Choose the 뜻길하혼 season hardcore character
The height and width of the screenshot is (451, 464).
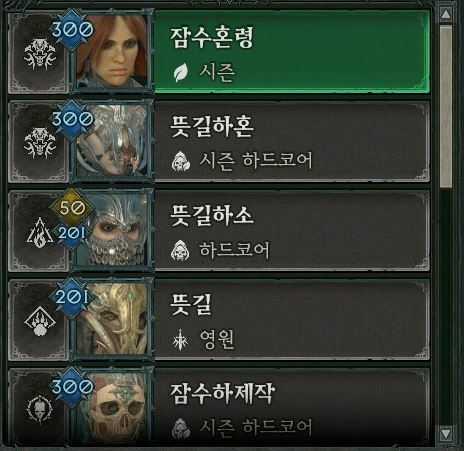(x=219, y=142)
